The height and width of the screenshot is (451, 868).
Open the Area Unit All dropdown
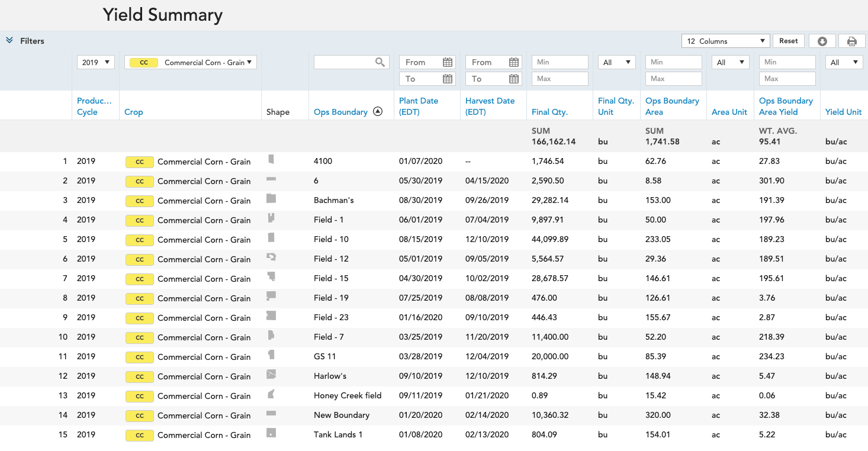731,62
